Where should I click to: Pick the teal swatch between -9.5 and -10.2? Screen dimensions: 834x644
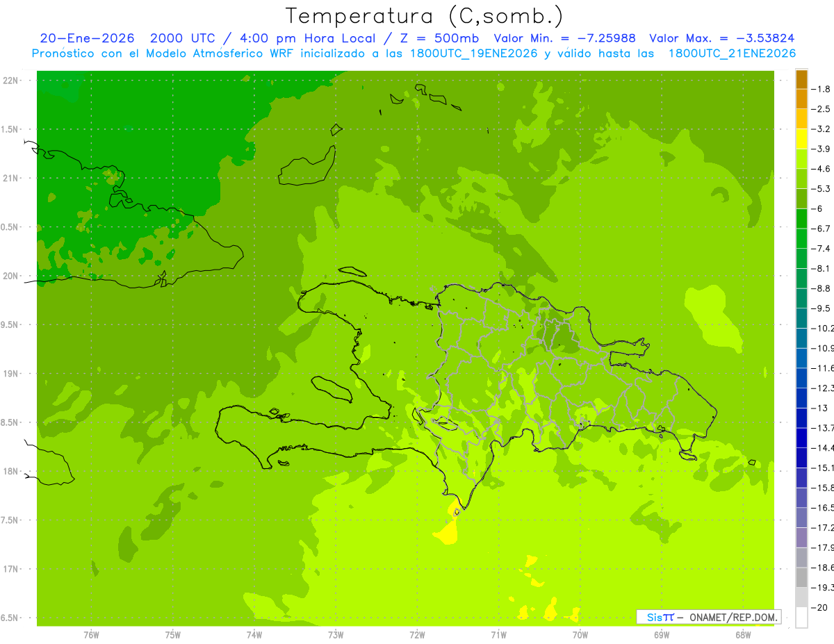tap(801, 318)
